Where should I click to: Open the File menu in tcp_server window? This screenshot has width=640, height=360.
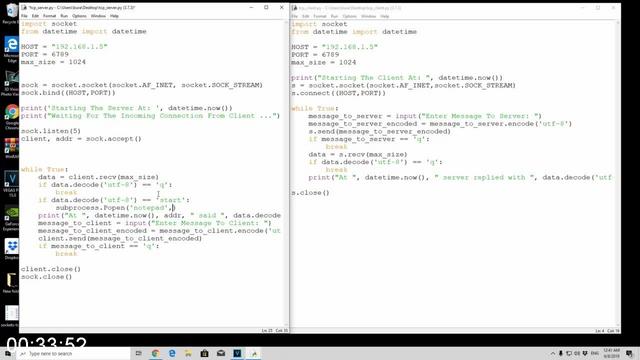[24, 16]
